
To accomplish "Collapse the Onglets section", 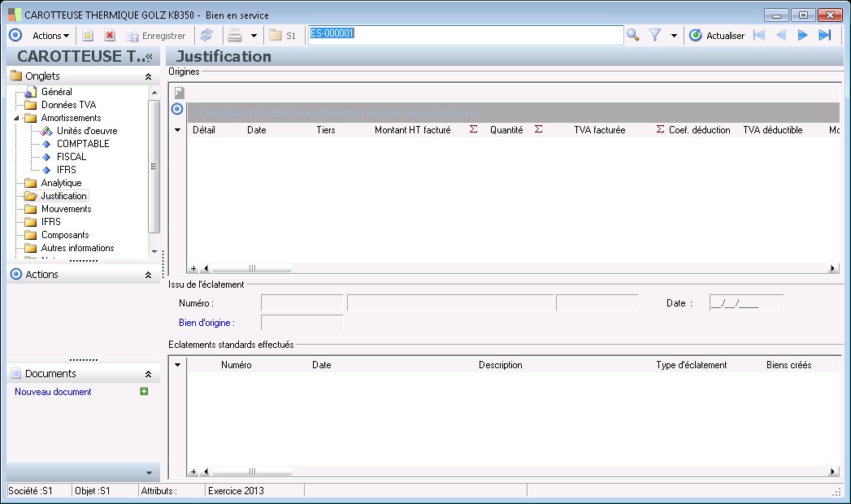I will coord(148,76).
